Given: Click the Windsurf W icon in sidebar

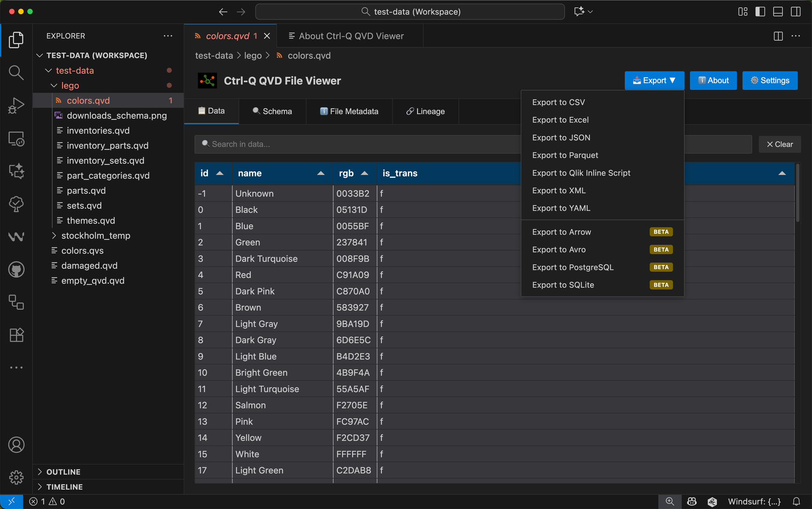Looking at the screenshot, I should [16, 237].
